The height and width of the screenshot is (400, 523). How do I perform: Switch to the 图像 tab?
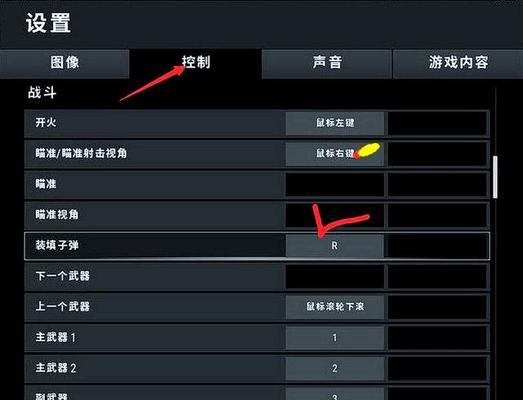(64, 63)
